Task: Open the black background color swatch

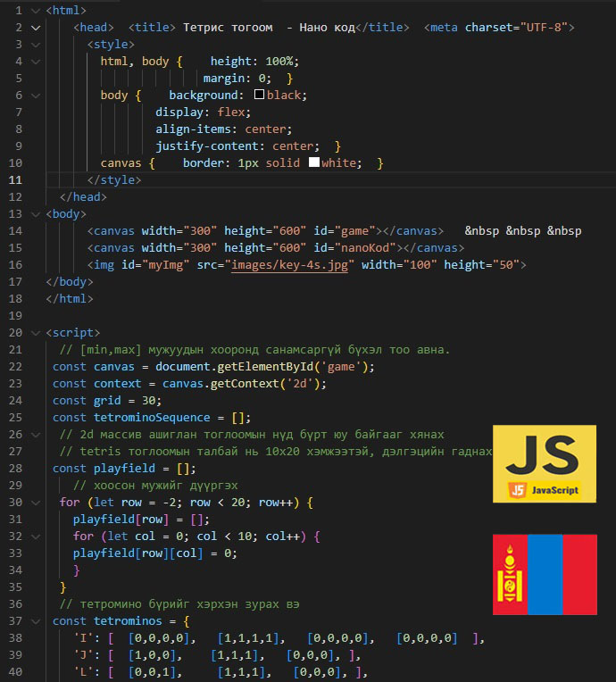Action: (x=259, y=96)
